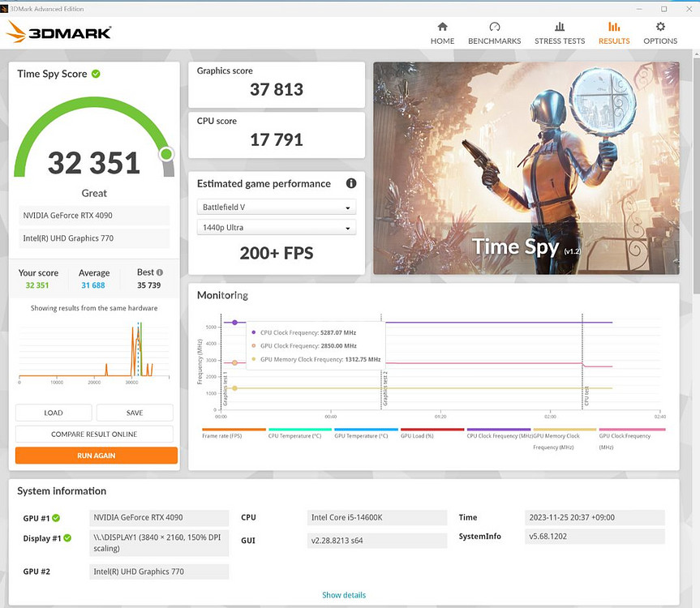Click the NVIDIA GeForce RTX 4090 field under score
This screenshot has width=700, height=608.
[x=94, y=216]
